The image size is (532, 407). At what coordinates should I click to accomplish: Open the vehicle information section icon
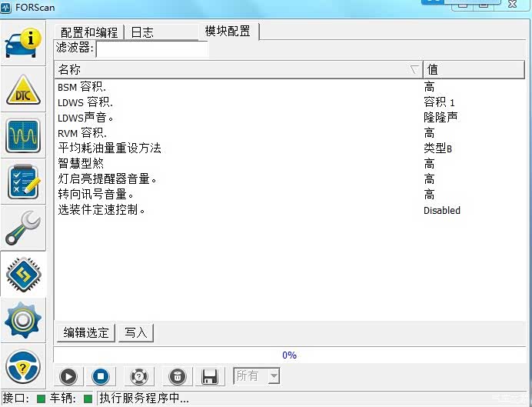click(x=23, y=43)
